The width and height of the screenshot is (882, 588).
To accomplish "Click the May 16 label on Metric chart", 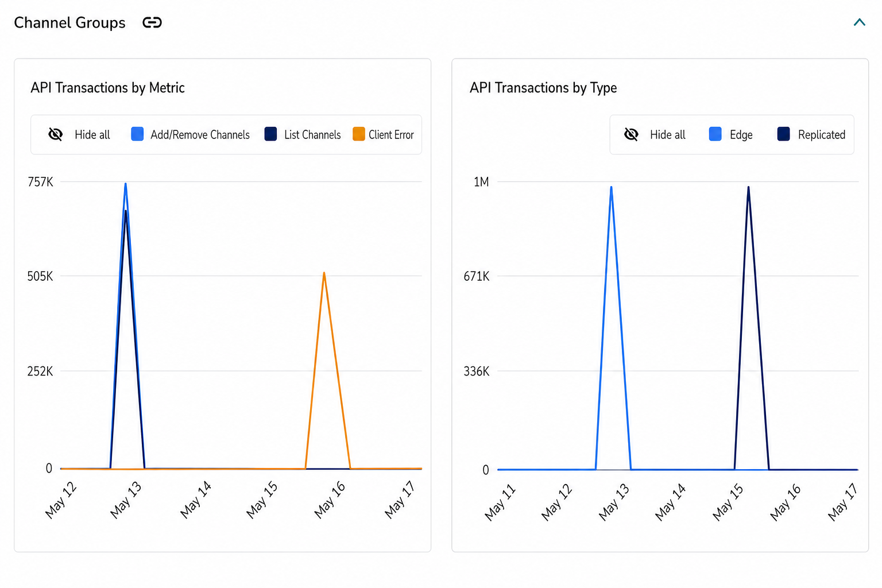I will tap(329, 500).
